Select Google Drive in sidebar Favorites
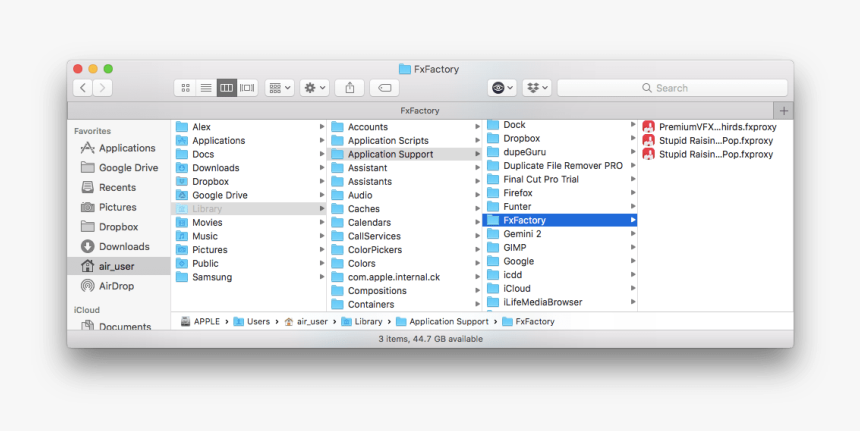Screen dimensions: 860x431 [129, 168]
